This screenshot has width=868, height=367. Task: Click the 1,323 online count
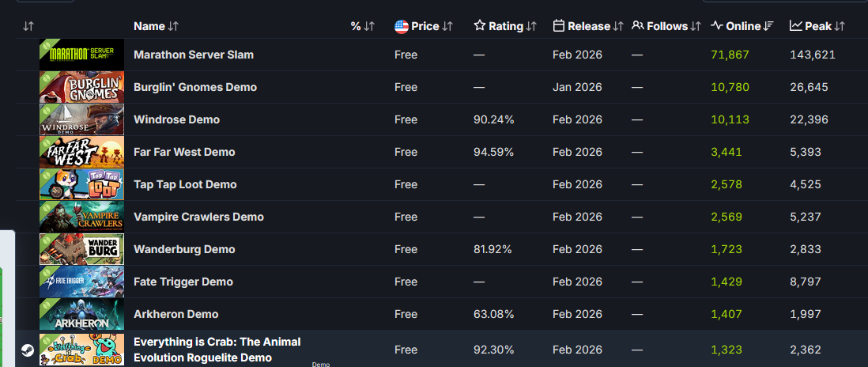[726, 350]
